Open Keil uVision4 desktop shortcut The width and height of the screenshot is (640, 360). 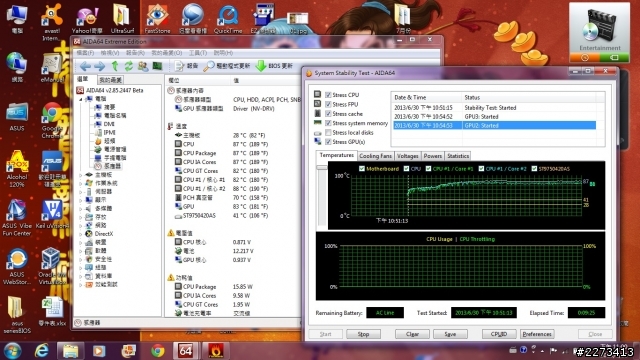pos(52,214)
